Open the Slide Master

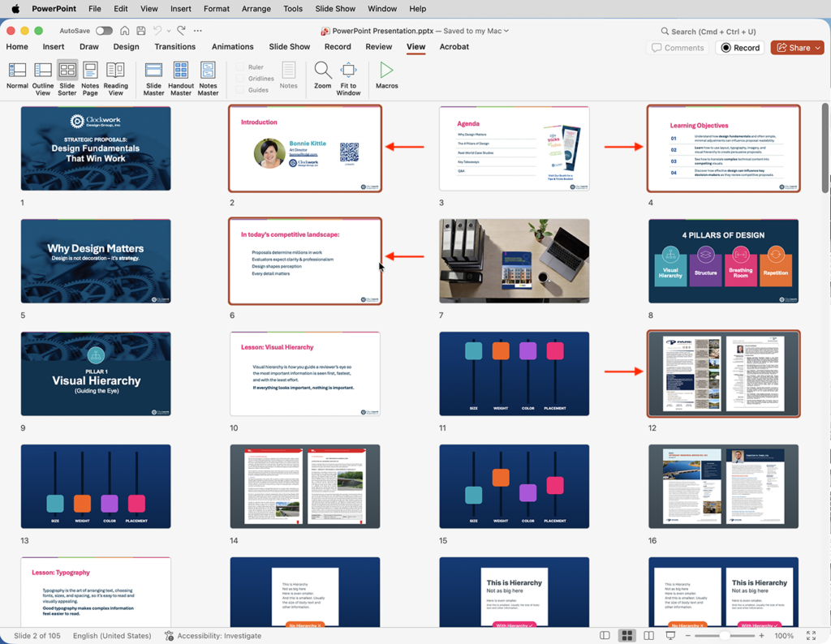click(153, 79)
